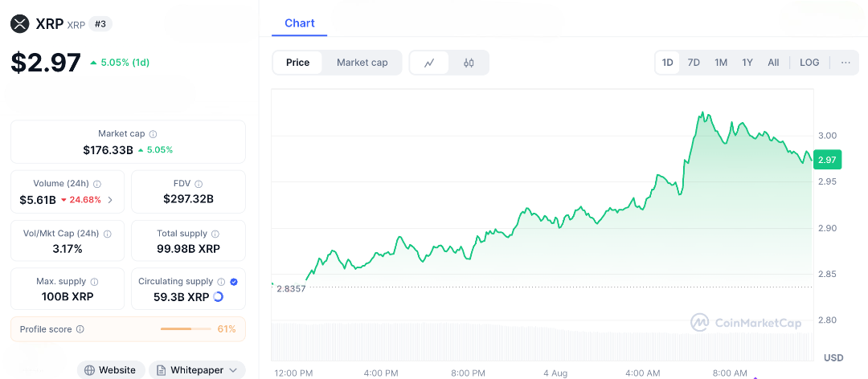Click the circulating supply progress ring icon
Viewport: 868px width, 379px height.
[x=218, y=296]
